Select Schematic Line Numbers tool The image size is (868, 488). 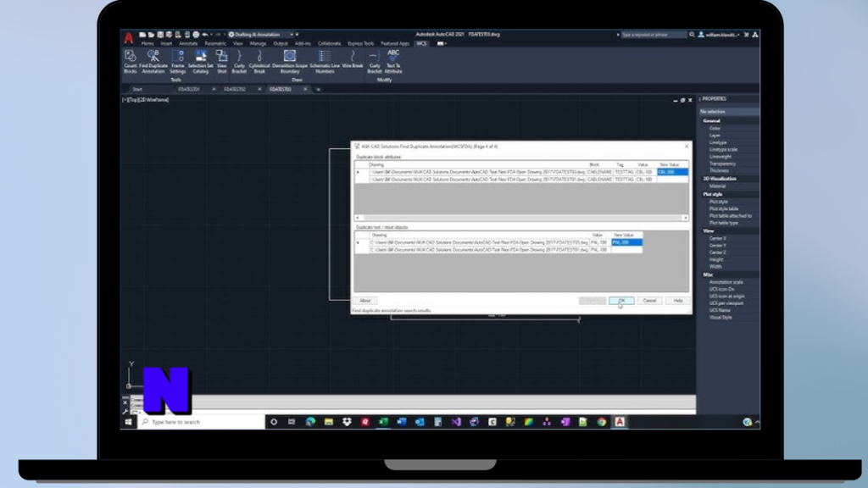coord(325,61)
